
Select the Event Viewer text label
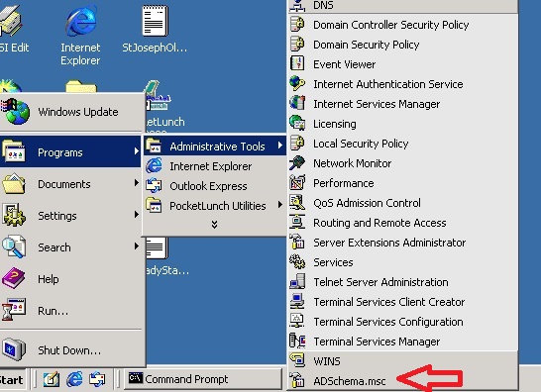pyautogui.click(x=344, y=64)
